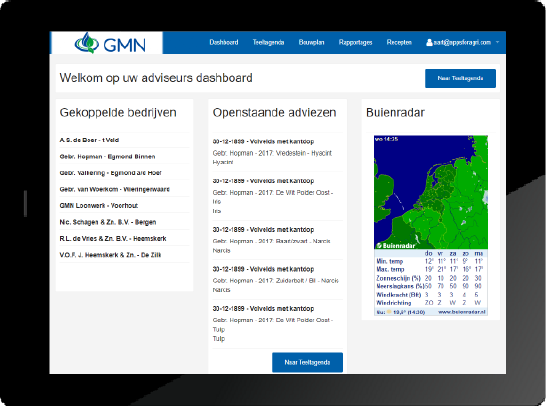
Task: Open V.O.F. J. Heemskerk & Zn. - De Zilk
Action: pyautogui.click(x=110, y=255)
